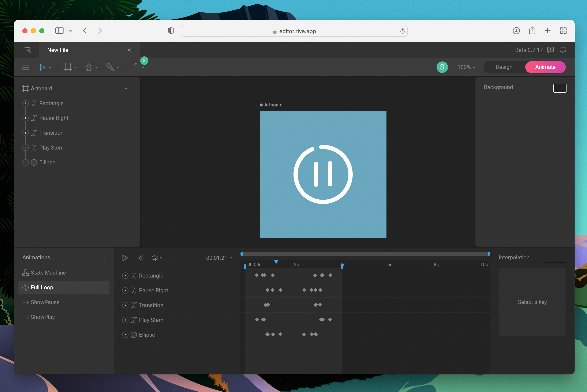
Task: Click the timeline time display 00:01:21
Action: (x=217, y=258)
